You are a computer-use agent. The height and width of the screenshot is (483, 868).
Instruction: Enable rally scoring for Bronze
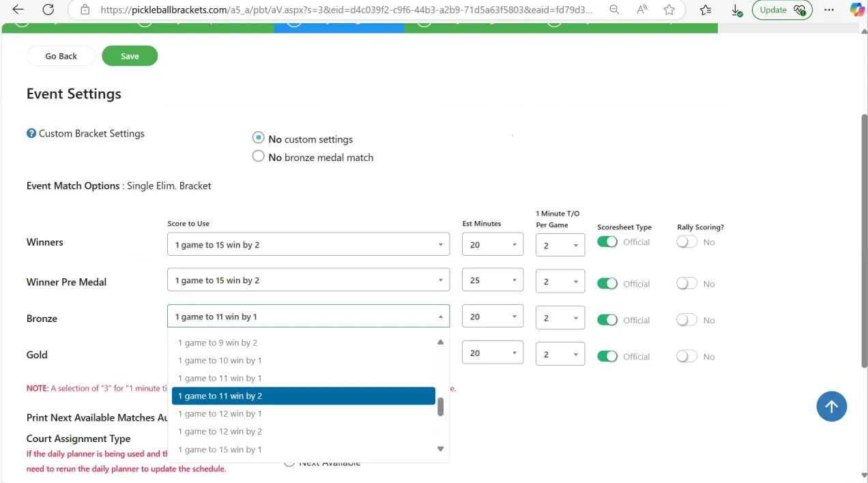click(x=686, y=320)
